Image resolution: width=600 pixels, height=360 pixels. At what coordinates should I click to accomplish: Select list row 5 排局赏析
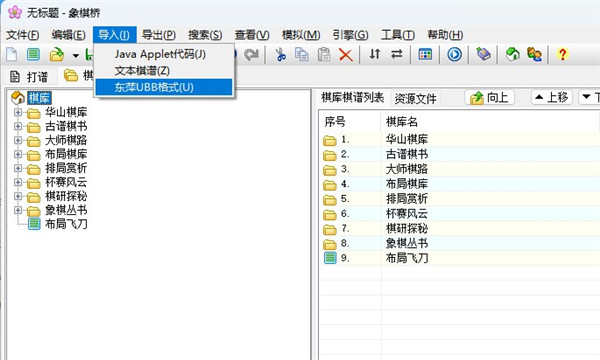[x=460, y=199]
